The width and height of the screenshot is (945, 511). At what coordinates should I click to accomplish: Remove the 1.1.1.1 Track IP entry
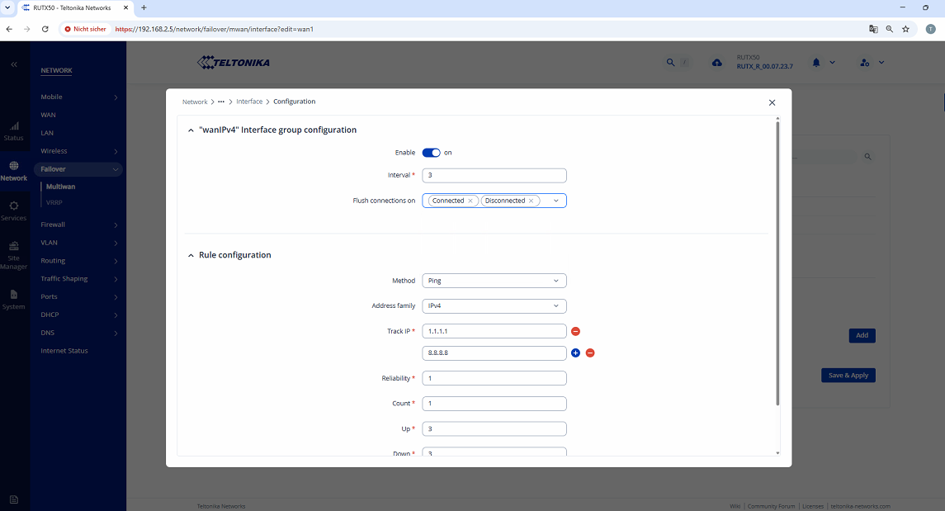576,331
